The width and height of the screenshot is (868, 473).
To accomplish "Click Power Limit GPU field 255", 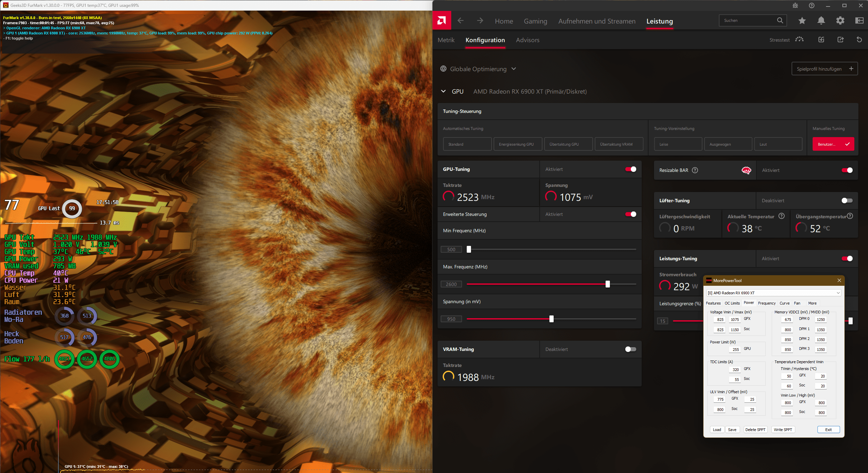I will tap(736, 349).
